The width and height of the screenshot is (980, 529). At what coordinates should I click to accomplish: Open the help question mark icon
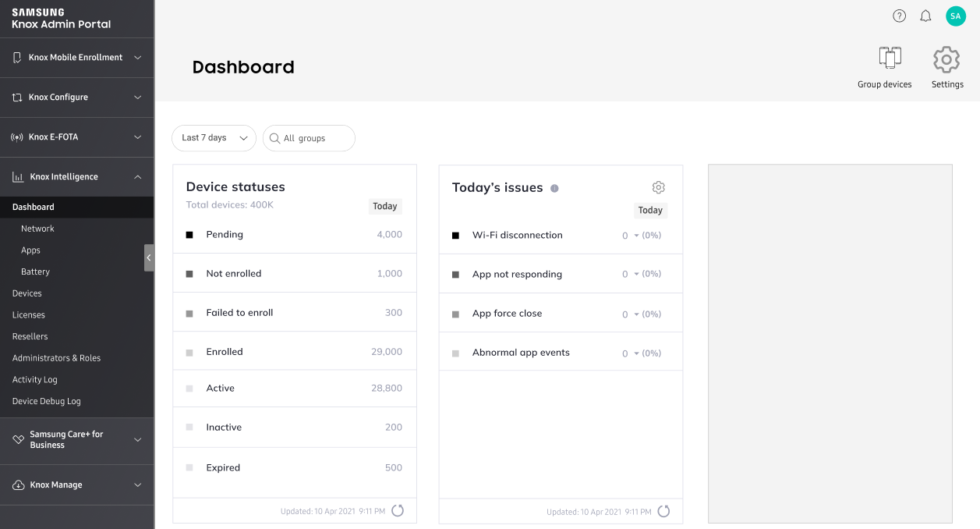point(900,16)
